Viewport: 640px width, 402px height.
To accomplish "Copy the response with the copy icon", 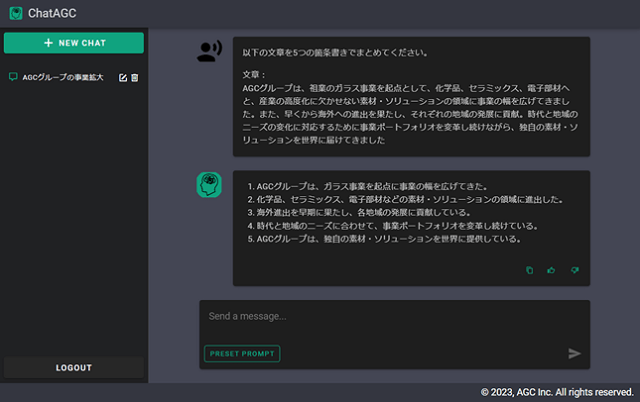I will tap(529, 270).
